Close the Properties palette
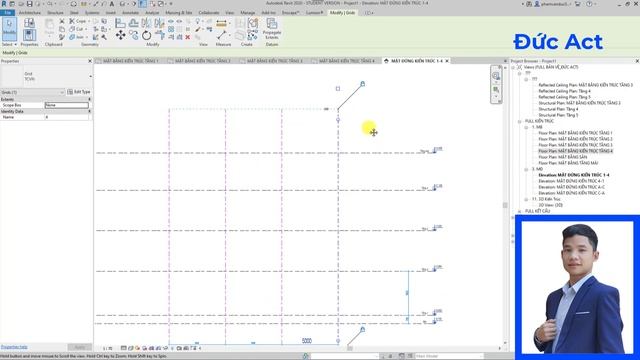The height and width of the screenshot is (360, 640). point(90,61)
